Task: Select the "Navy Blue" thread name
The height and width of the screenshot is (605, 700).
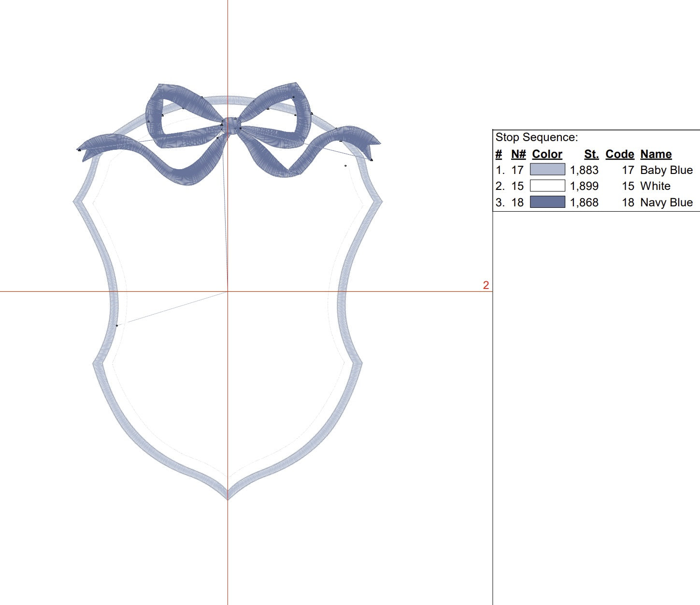Action: (x=666, y=202)
